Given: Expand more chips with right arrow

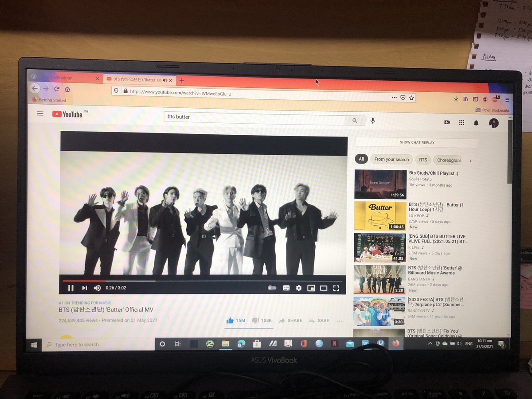Looking at the screenshot, I should (471, 161).
